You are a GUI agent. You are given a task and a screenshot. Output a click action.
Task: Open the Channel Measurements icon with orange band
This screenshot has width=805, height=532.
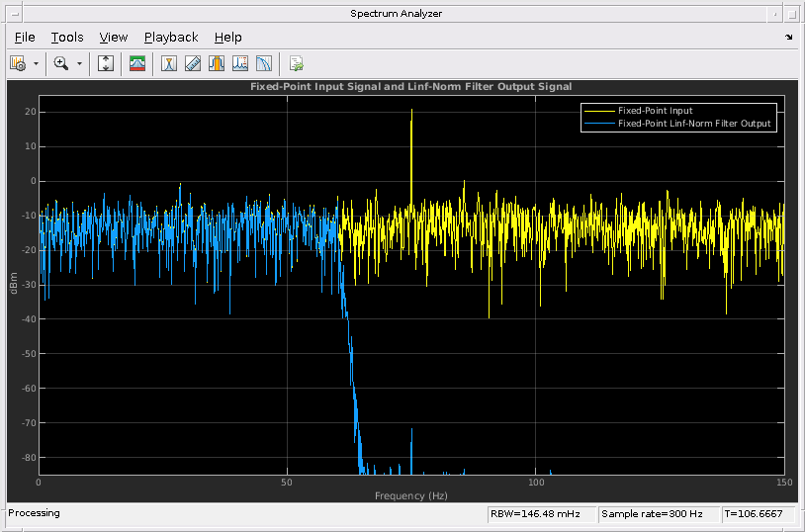(217, 63)
